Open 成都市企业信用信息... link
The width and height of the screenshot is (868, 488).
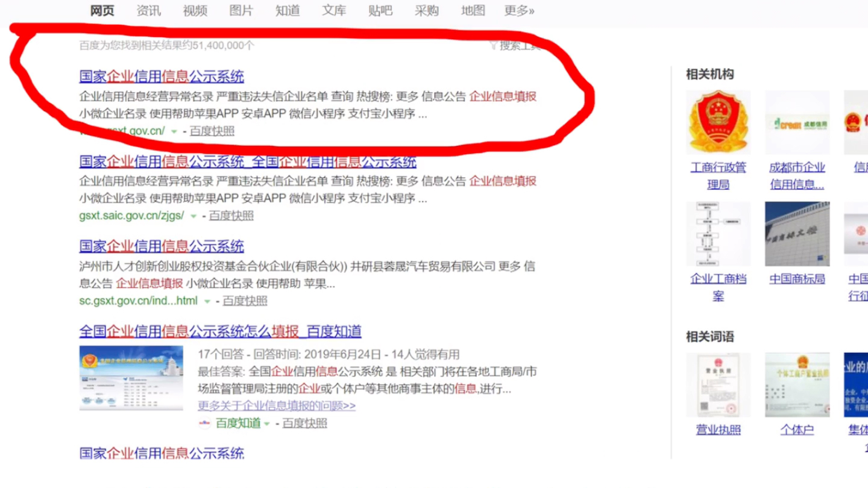[797, 175]
